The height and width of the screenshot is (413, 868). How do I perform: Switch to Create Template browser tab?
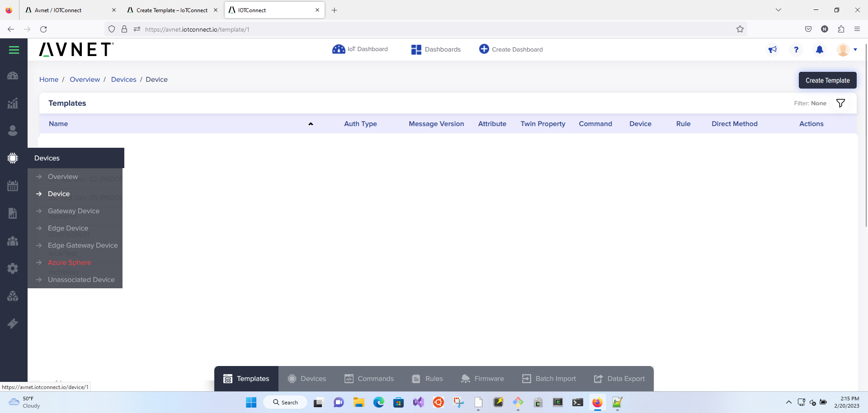pos(172,10)
